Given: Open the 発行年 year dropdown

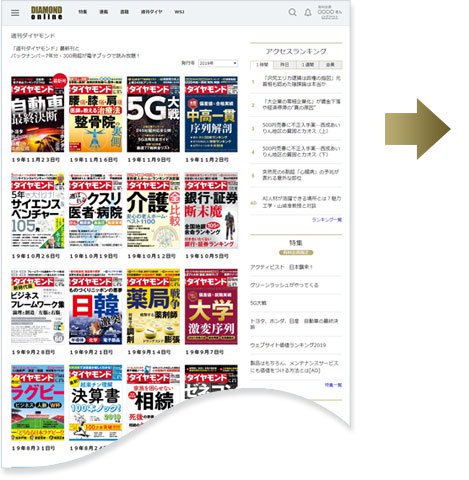Looking at the screenshot, I should pos(218,63).
